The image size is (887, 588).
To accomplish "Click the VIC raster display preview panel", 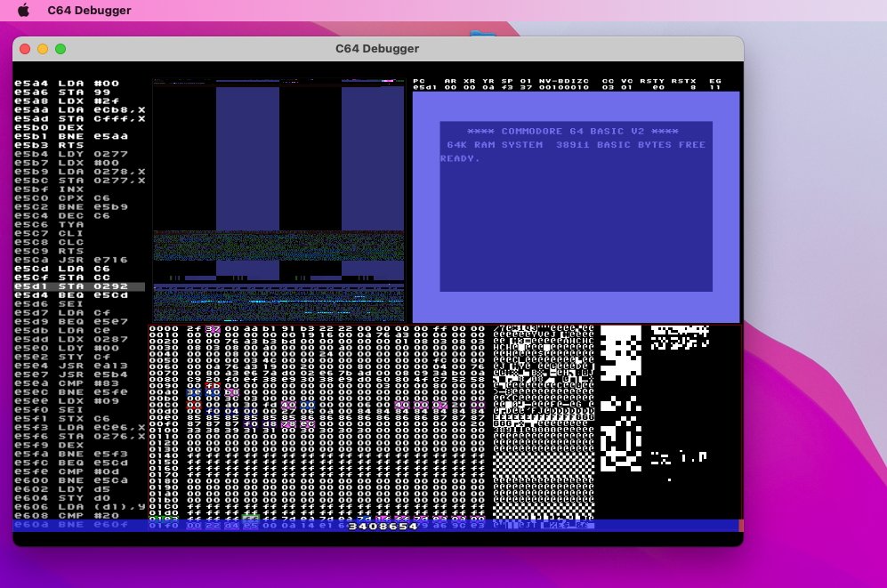I will (x=278, y=201).
